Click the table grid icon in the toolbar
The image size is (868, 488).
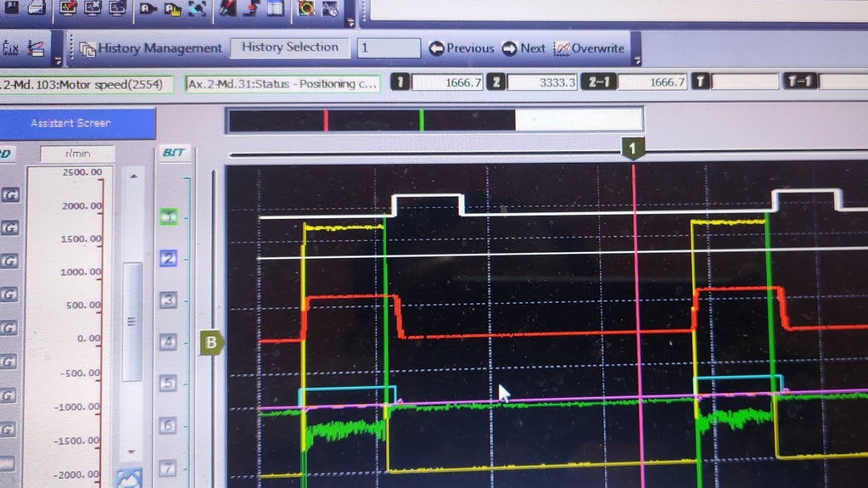pyautogui.click(x=275, y=8)
